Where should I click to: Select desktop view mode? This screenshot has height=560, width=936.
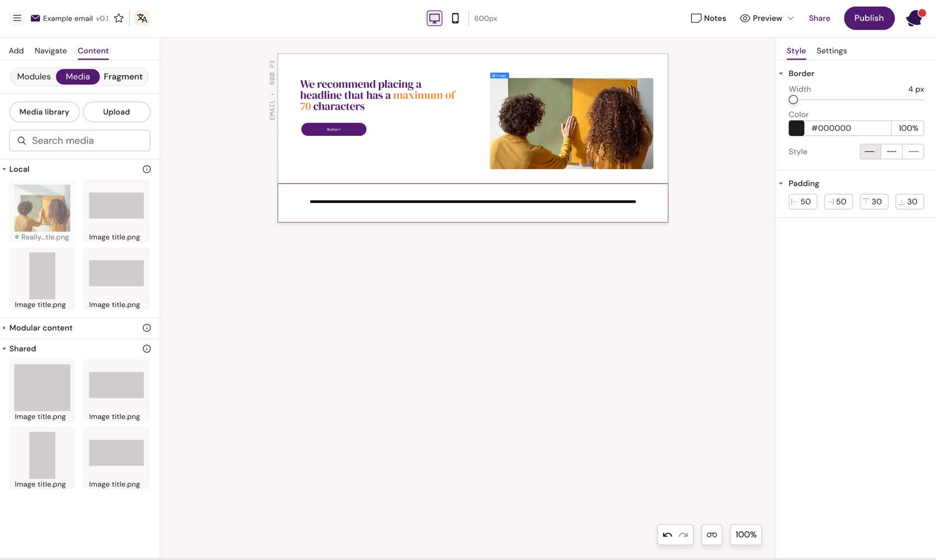tap(434, 18)
